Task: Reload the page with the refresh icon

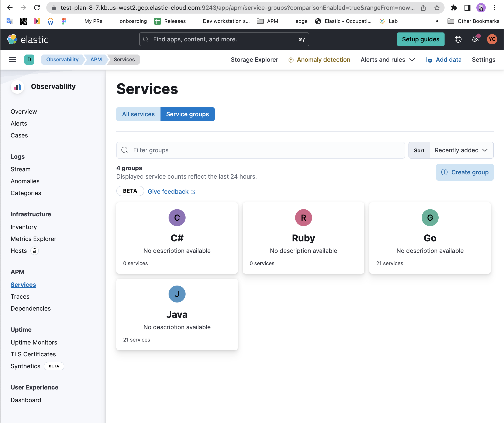Action: [37, 8]
